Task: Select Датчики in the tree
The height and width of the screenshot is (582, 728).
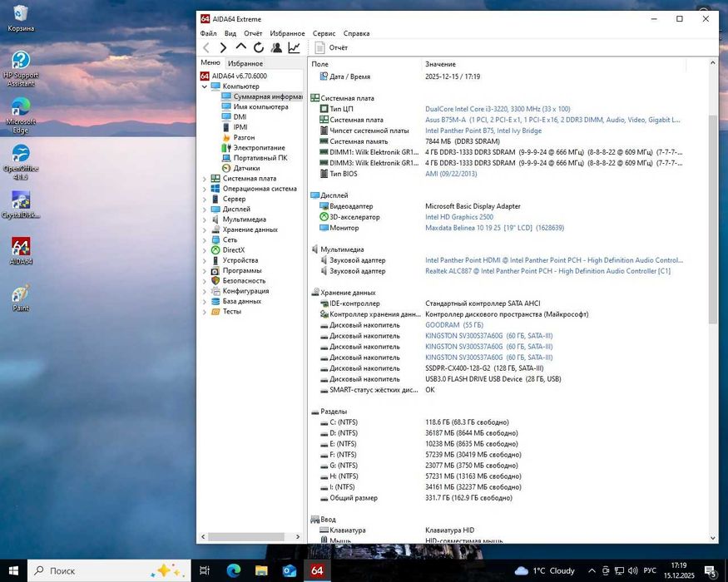Action: coord(246,168)
